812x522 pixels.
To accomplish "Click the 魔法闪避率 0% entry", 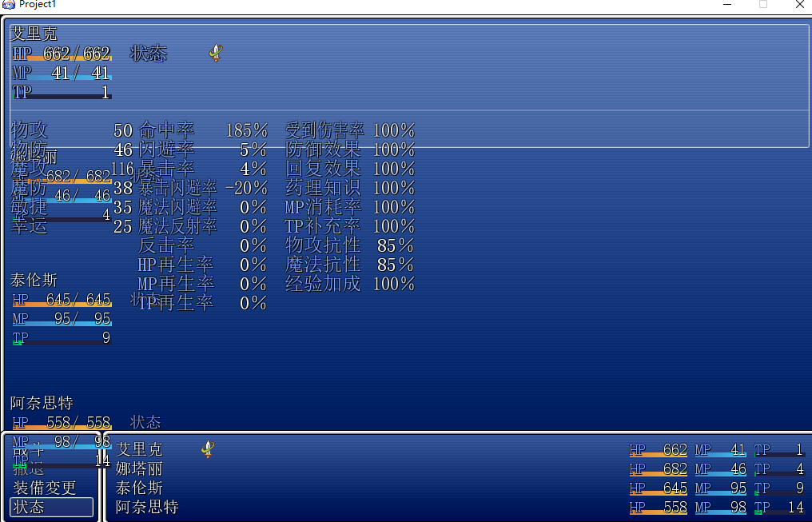I will click(x=203, y=207).
